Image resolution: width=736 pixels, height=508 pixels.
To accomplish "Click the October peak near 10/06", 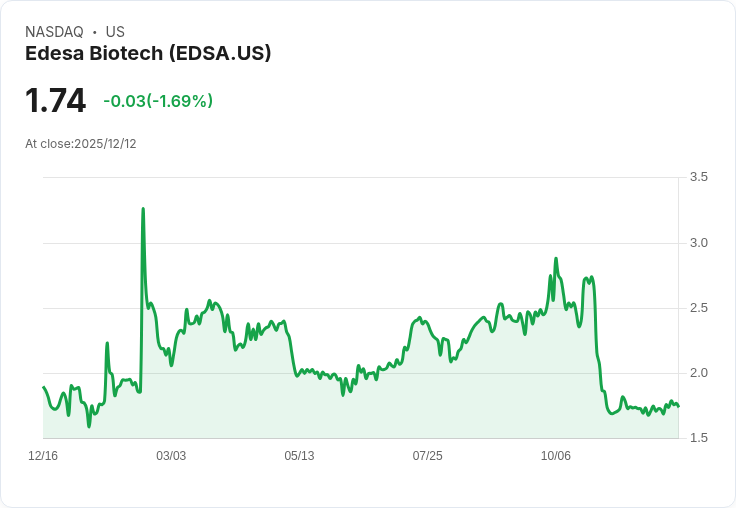I will tap(555, 259).
